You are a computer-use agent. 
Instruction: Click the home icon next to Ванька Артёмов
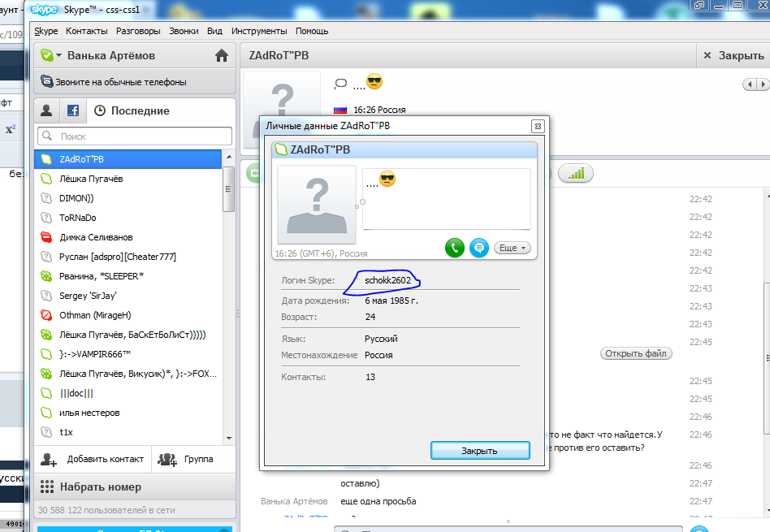click(x=222, y=55)
